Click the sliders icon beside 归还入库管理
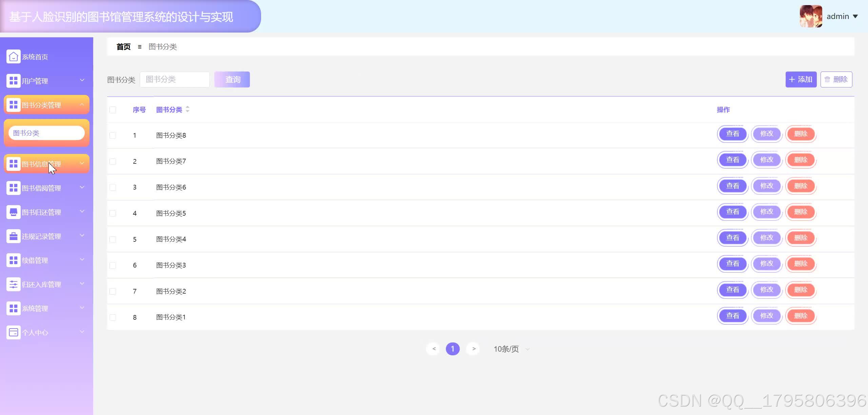This screenshot has height=415, width=868. [x=13, y=284]
